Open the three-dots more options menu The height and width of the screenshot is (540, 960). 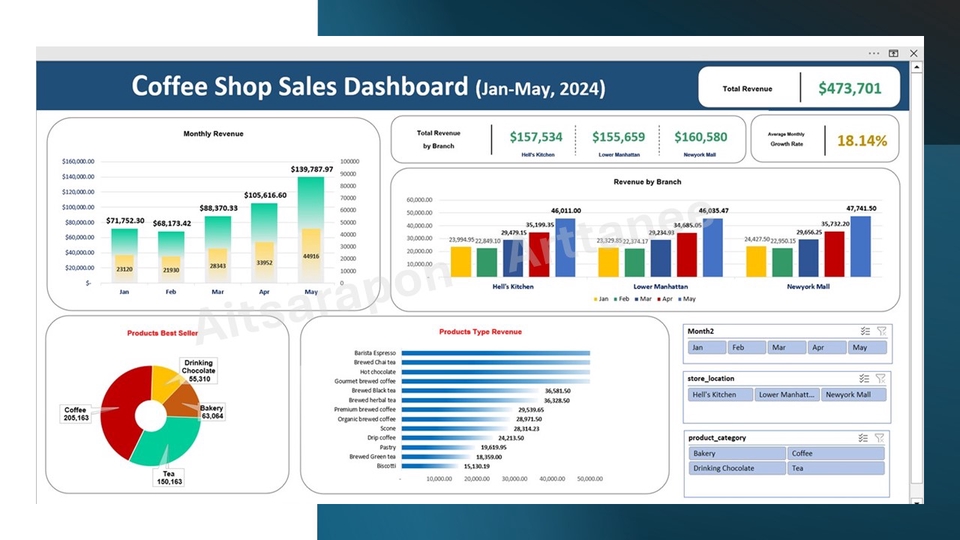pos(874,53)
